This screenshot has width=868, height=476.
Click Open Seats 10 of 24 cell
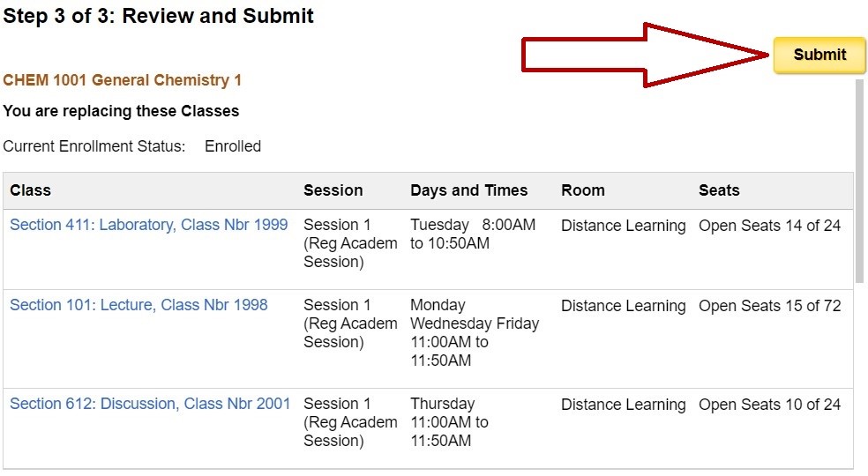[x=769, y=405]
